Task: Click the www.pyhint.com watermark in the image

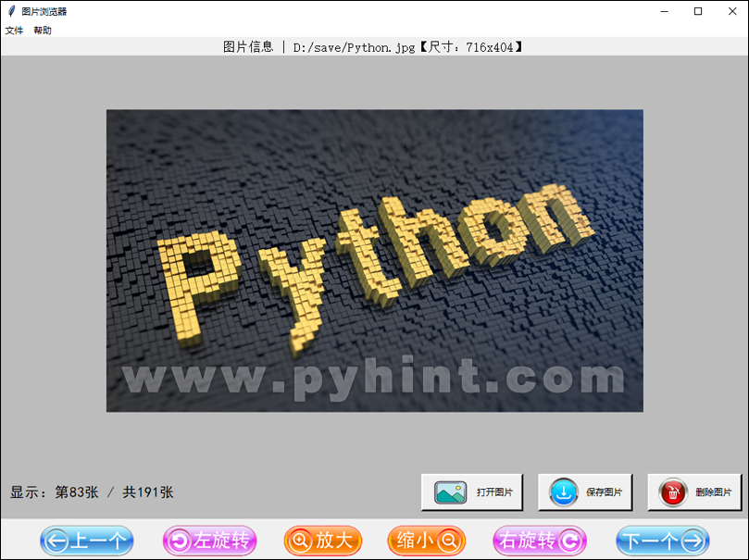Action: click(x=374, y=378)
